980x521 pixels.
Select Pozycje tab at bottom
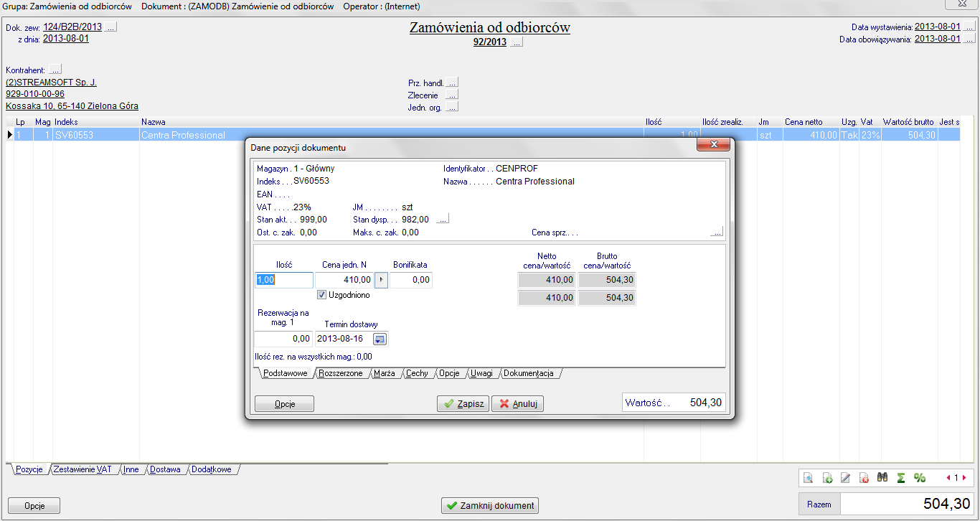tap(29, 469)
